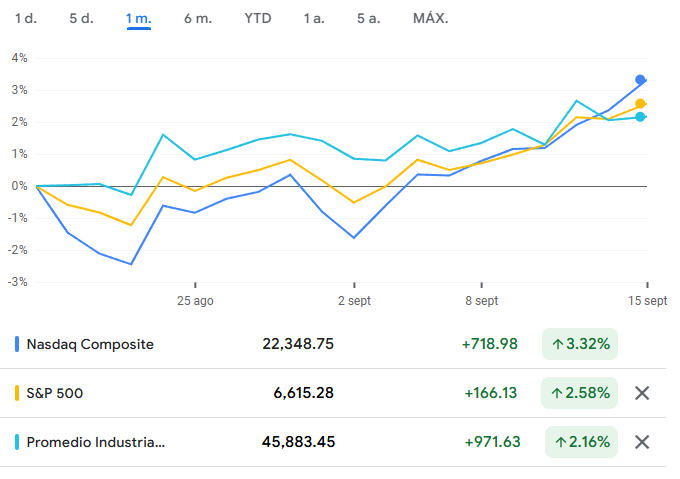Click the S&P 500 +2.58% badge
Image resolution: width=680 pixels, height=479 pixels.
click(x=579, y=393)
